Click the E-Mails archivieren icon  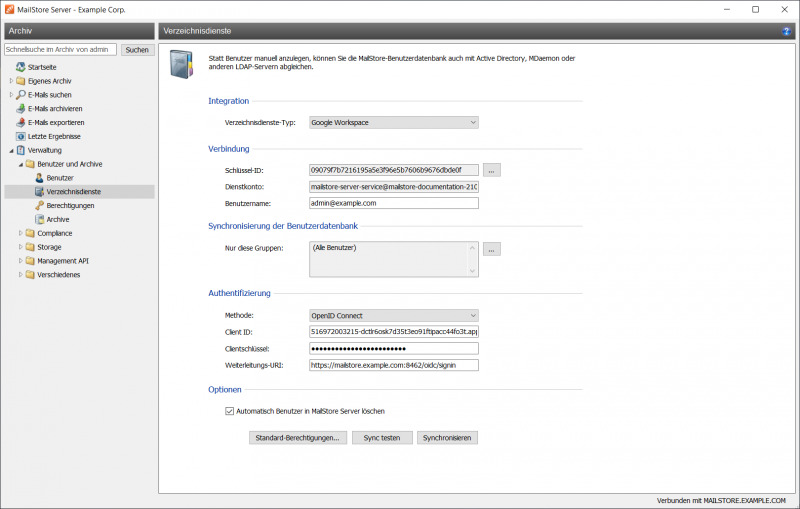point(20,108)
